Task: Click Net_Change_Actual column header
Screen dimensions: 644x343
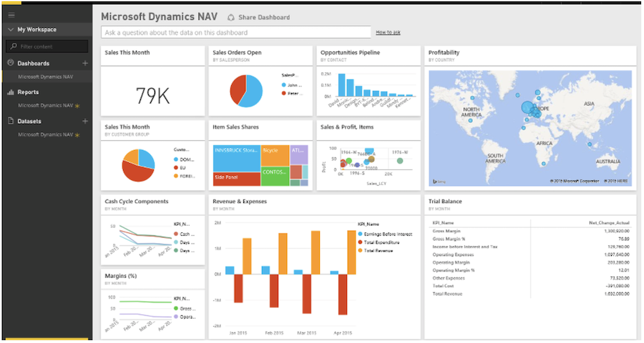Action: coord(609,223)
